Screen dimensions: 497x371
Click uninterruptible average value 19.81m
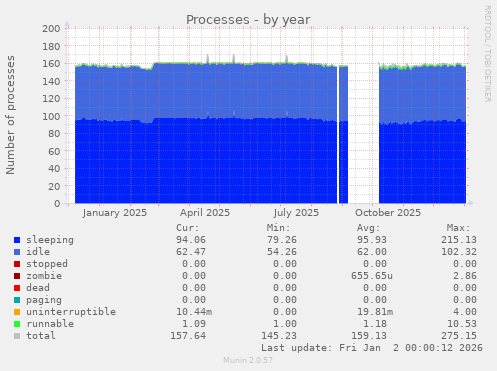pos(375,312)
